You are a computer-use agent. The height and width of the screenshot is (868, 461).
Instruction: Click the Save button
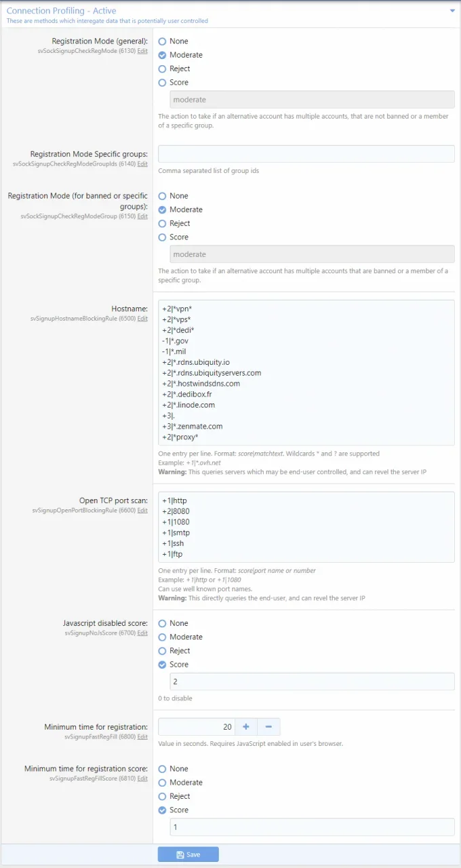click(x=188, y=854)
